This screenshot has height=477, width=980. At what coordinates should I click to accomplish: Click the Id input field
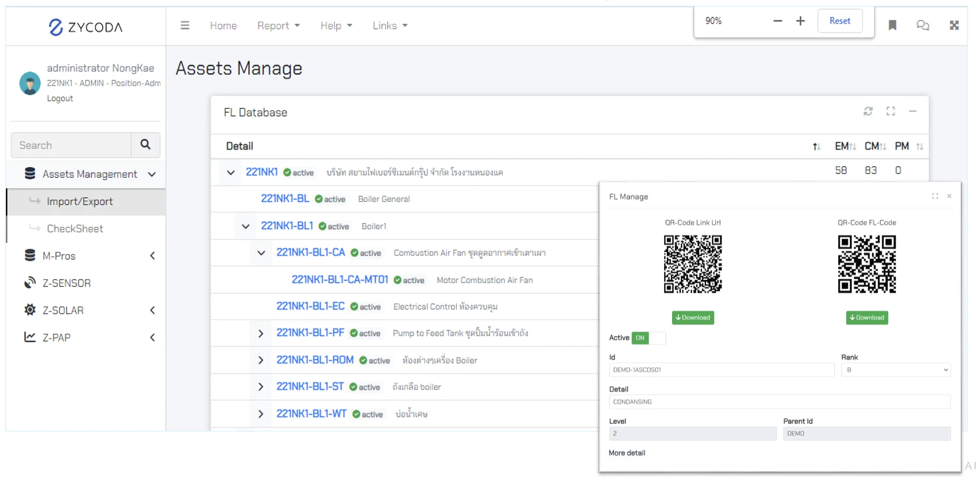coord(722,370)
